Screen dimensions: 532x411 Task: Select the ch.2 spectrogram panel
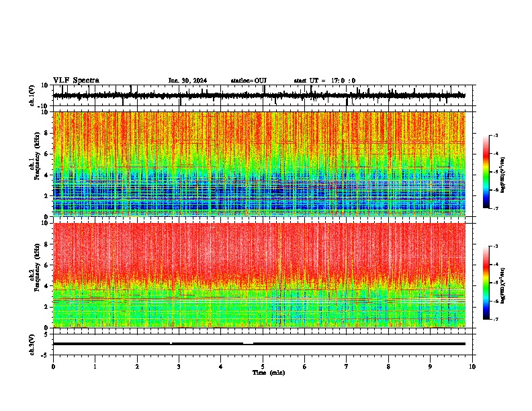(x=259, y=275)
